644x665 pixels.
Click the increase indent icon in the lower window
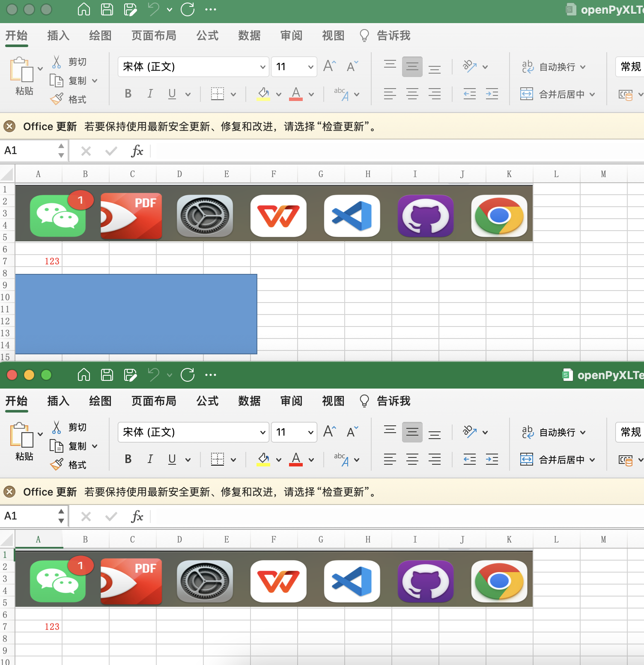coord(492,460)
